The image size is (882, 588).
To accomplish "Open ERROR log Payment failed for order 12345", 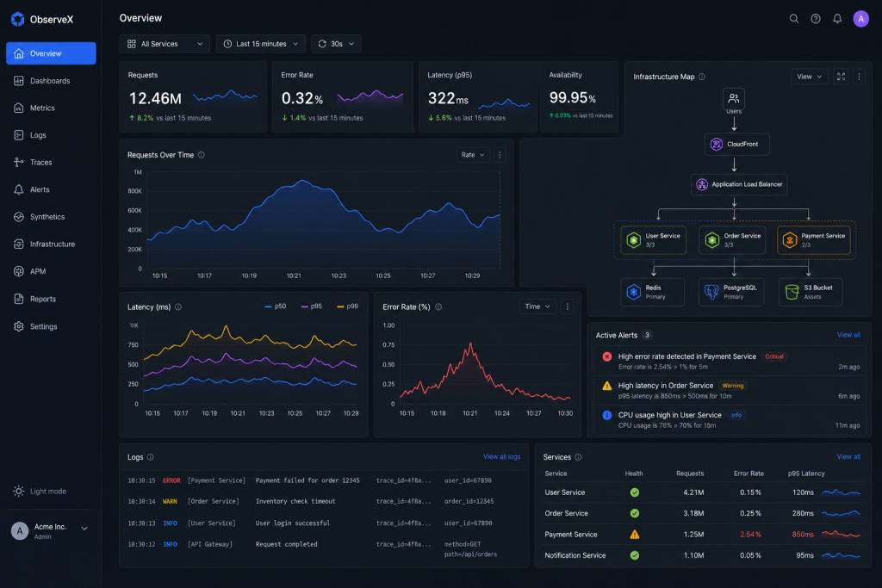I will click(x=324, y=480).
